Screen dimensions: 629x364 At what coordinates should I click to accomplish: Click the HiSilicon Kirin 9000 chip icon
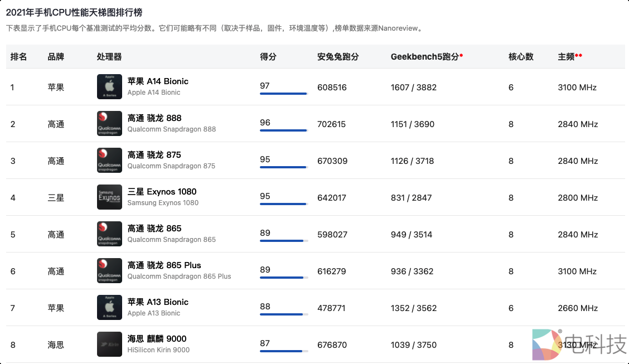(x=109, y=344)
